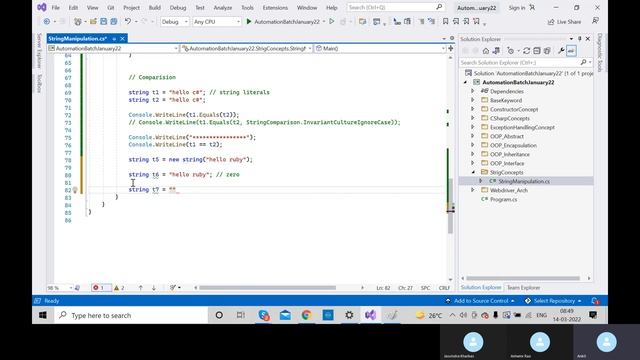Click the Live Share button
Screen dimensions: 640x360
564,22
